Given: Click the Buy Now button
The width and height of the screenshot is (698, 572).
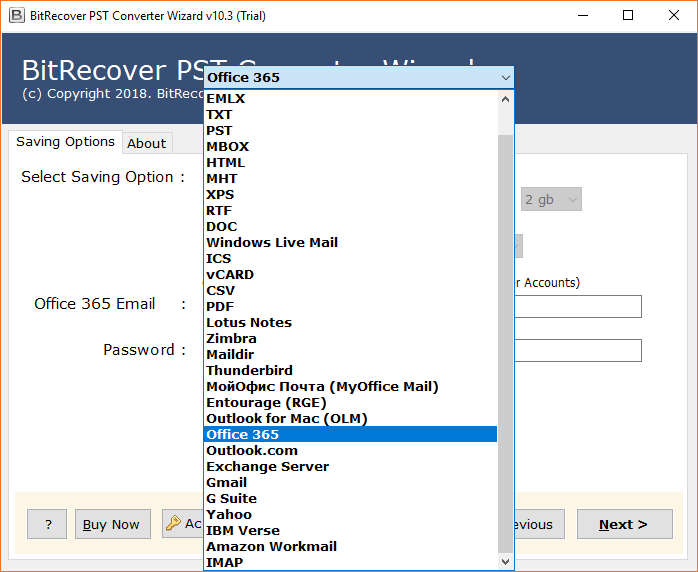Looking at the screenshot, I should pyautogui.click(x=113, y=524).
